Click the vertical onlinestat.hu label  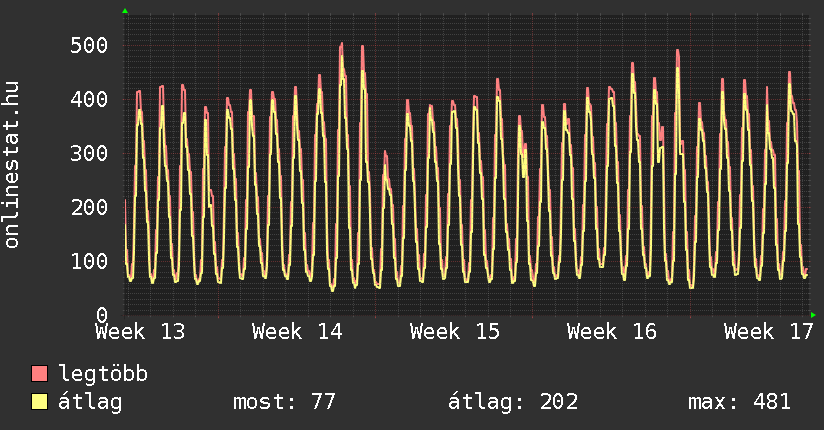[12, 165]
